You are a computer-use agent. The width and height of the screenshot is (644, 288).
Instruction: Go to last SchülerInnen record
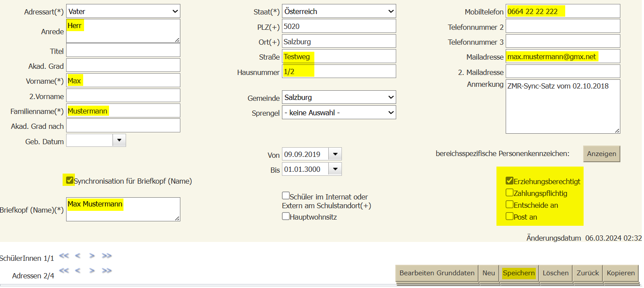tap(106, 256)
